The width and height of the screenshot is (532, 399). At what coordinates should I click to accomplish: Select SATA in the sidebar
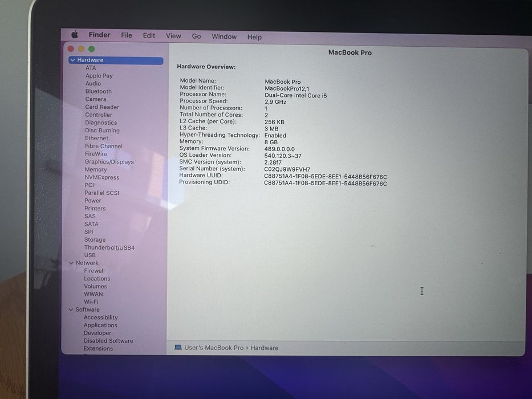click(x=91, y=224)
